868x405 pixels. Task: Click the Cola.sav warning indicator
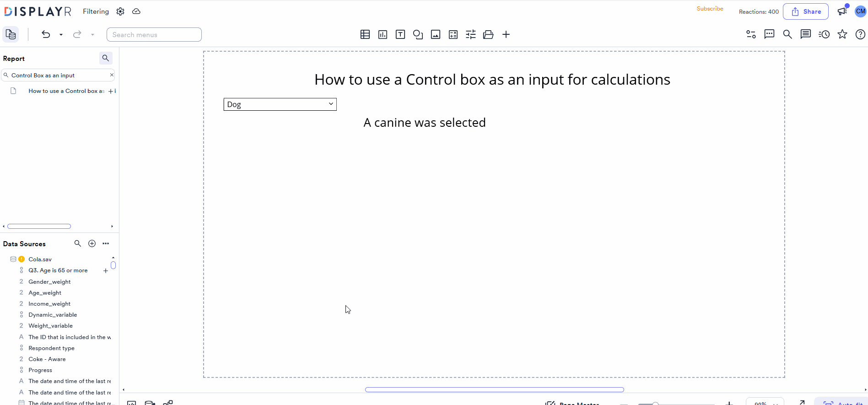(x=22, y=259)
